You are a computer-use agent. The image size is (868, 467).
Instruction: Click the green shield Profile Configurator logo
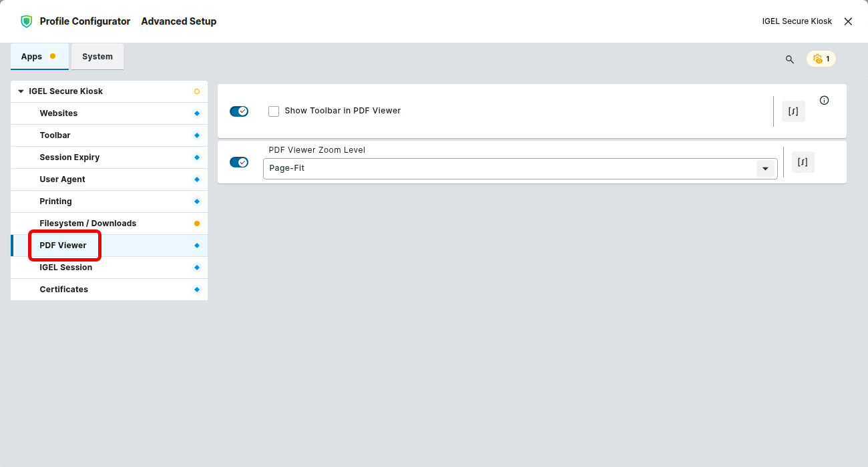[26, 21]
